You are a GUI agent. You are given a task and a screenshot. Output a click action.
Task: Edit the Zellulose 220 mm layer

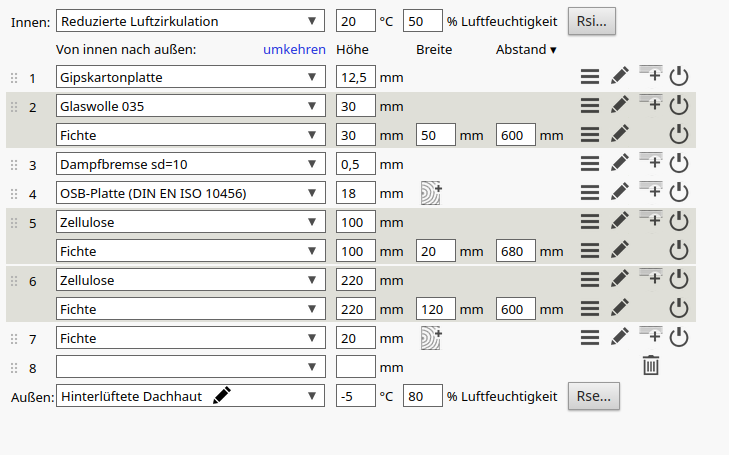(x=620, y=278)
